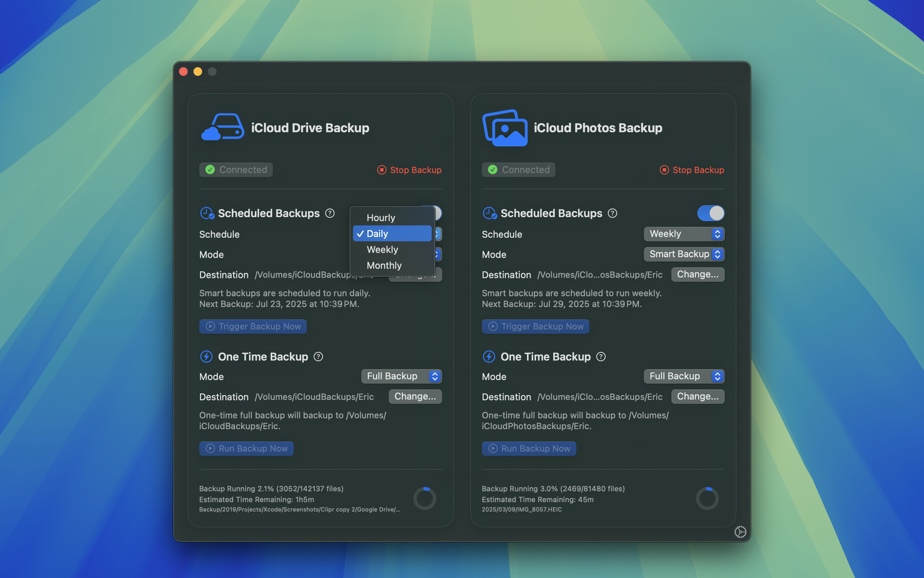Image resolution: width=924 pixels, height=578 pixels.
Task: Click the iCloud Photos Backup pictures icon
Action: point(505,128)
